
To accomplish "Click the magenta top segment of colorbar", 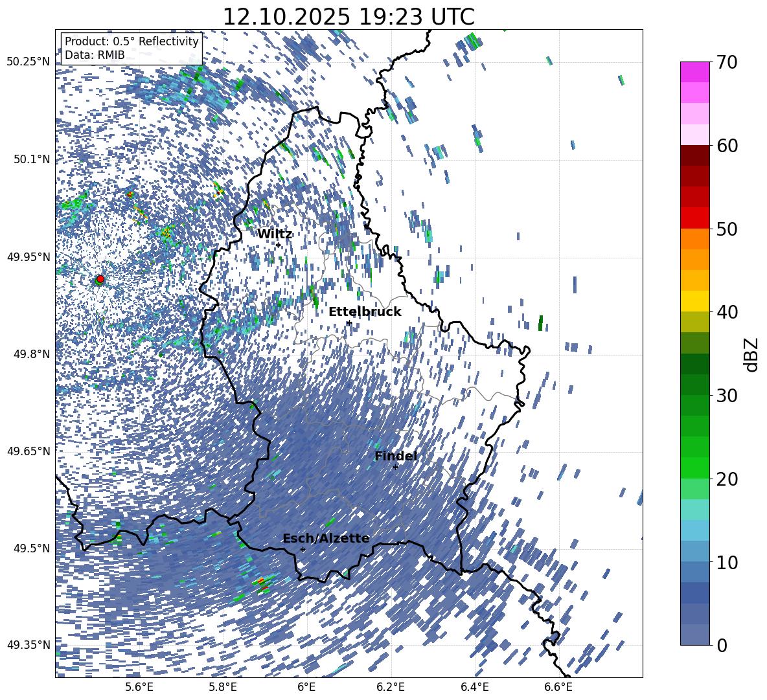I will point(694,72).
